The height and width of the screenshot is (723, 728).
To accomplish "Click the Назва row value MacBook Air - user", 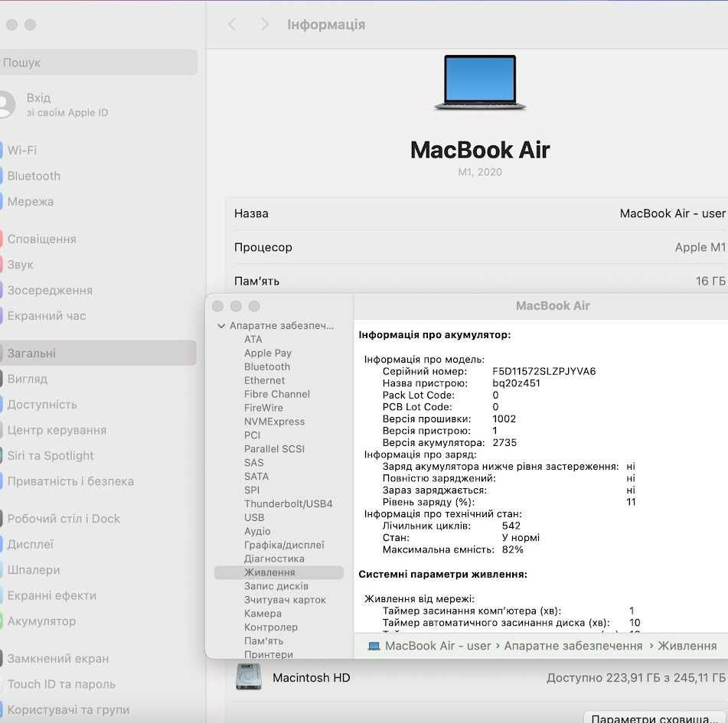I will 672,213.
